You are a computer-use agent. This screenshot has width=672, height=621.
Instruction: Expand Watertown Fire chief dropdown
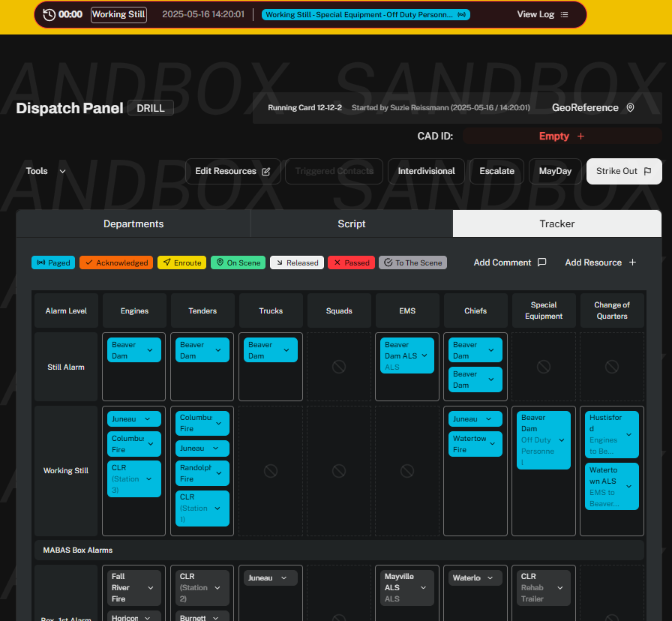(x=475, y=445)
